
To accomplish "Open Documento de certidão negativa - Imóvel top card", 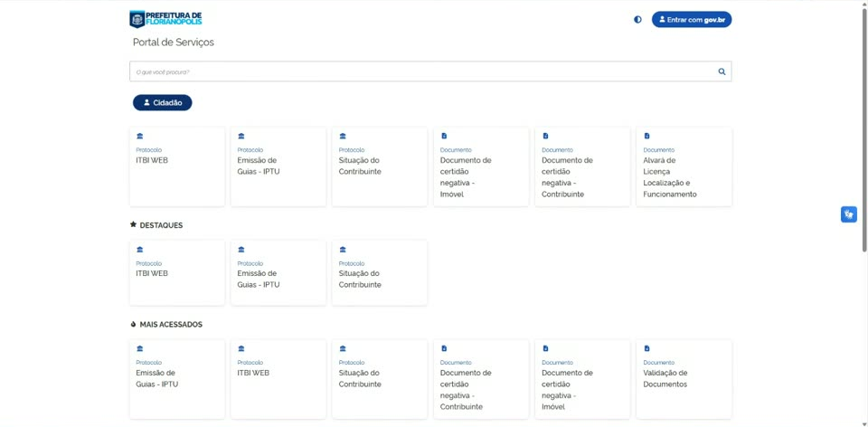I will 481,166.
